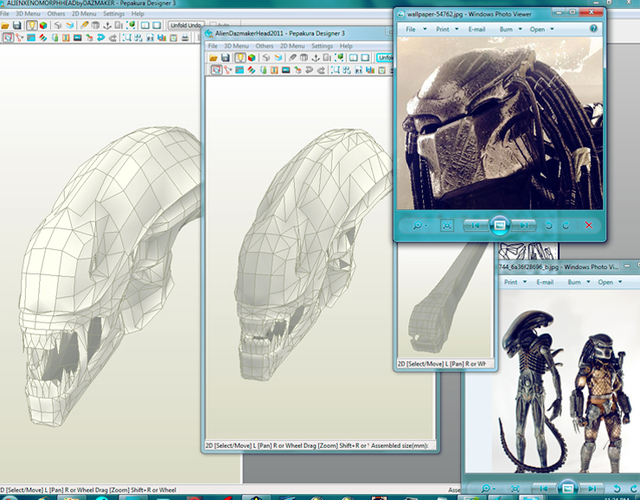Click anchor icon in ALIENXENOMORPHHEAD window toolbar
The width and height of the screenshot is (640, 500).
coord(107,25)
